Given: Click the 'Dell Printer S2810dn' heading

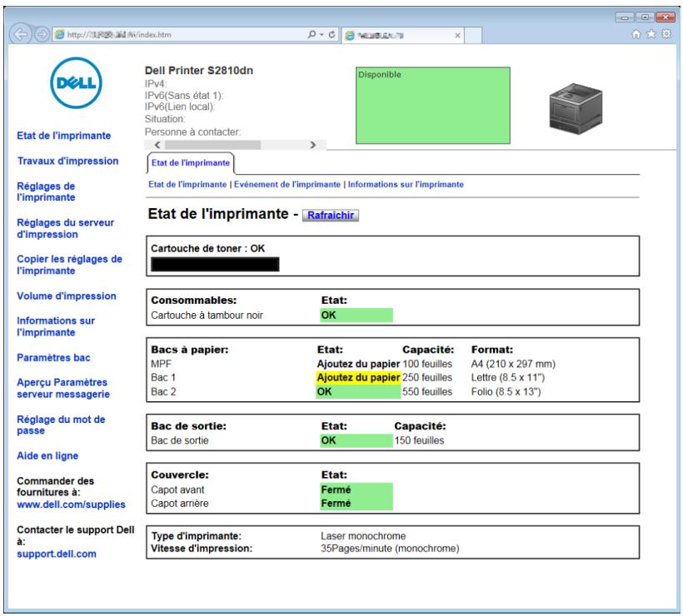Looking at the screenshot, I should pos(199,71).
